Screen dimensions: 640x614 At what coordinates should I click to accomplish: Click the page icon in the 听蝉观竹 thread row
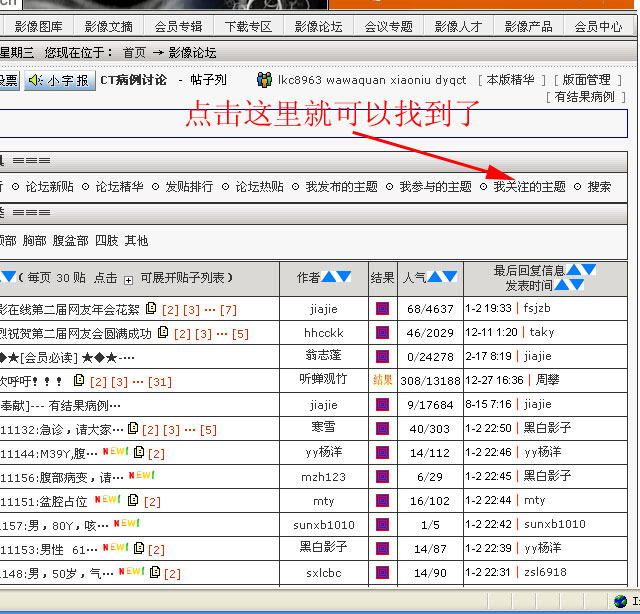coord(80,381)
